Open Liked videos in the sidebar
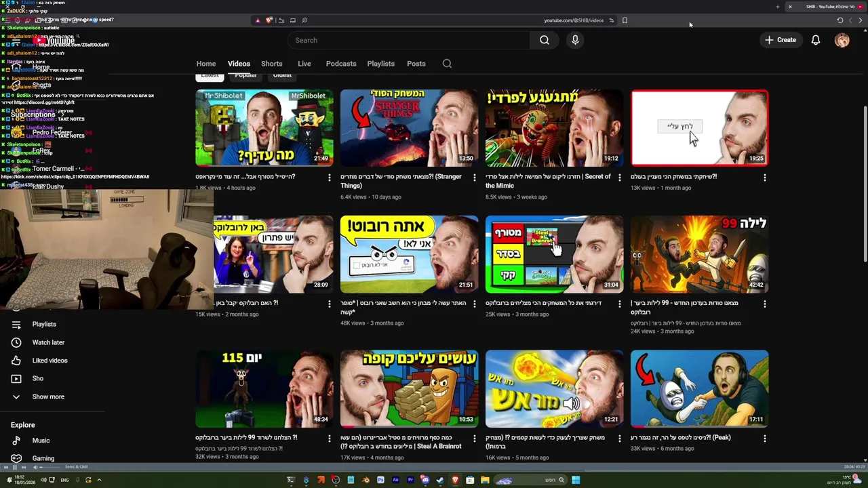Image resolution: width=868 pixels, height=488 pixels. 50,361
